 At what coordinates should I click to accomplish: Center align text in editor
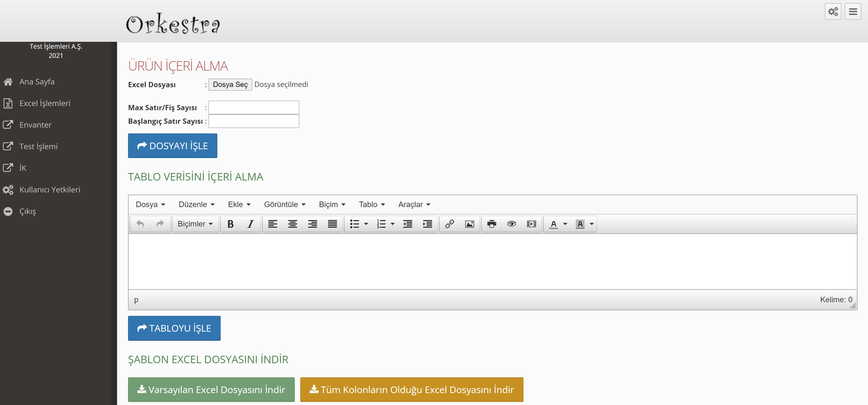[293, 224]
